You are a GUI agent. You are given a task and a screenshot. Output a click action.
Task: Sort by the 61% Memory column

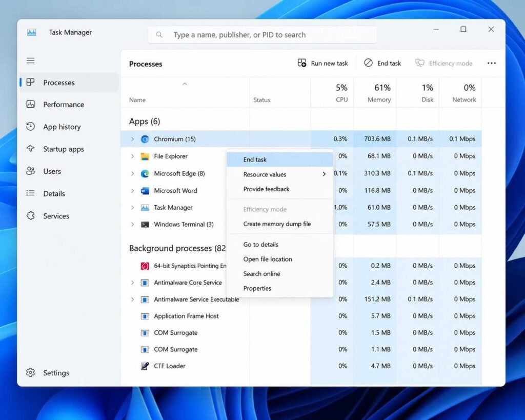pyautogui.click(x=375, y=93)
